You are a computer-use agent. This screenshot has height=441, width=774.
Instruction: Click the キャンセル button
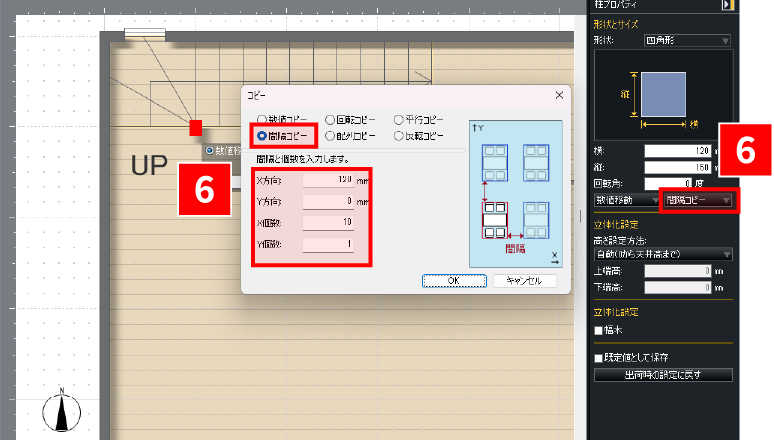click(x=525, y=281)
